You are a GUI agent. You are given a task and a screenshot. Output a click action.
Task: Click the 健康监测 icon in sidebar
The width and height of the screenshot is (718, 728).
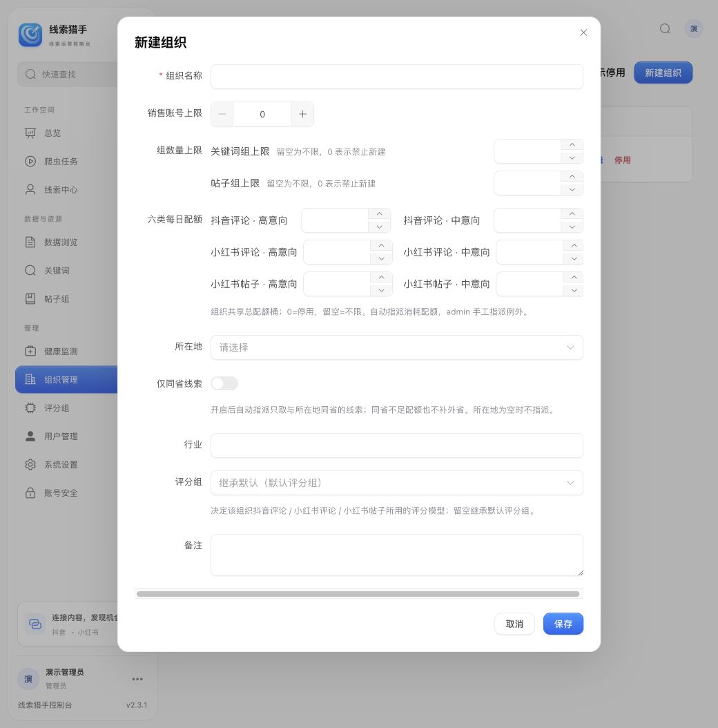[30, 352]
